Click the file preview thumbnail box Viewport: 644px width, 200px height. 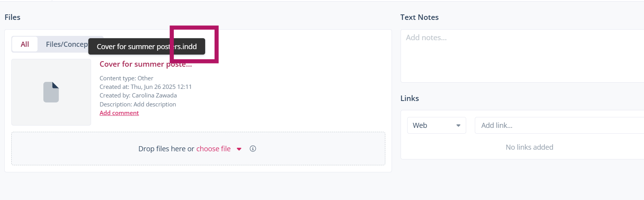51,92
